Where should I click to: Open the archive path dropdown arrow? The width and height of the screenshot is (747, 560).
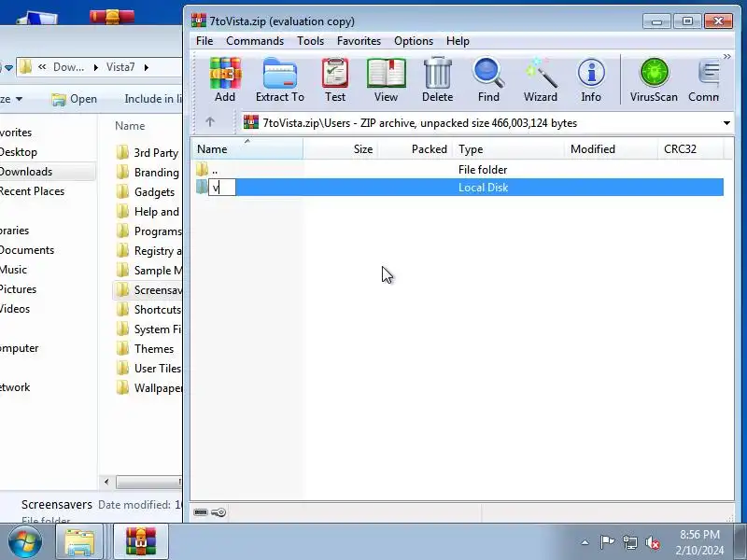pos(726,123)
